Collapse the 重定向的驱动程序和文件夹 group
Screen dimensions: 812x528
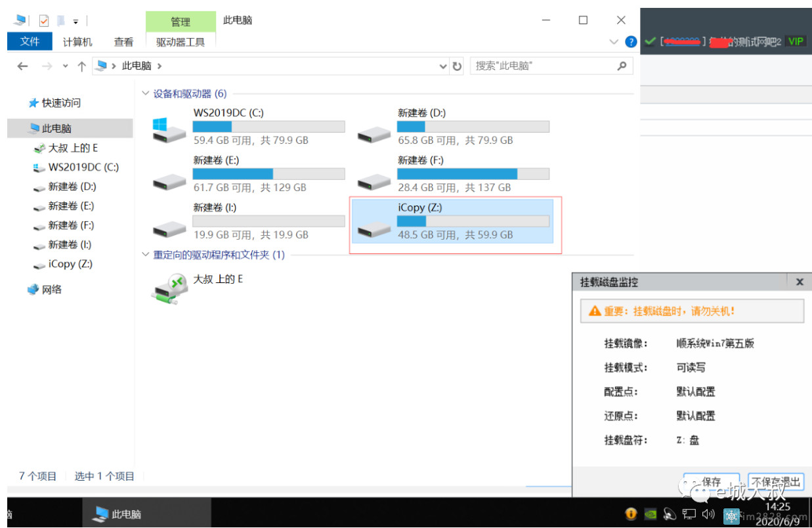(x=146, y=255)
